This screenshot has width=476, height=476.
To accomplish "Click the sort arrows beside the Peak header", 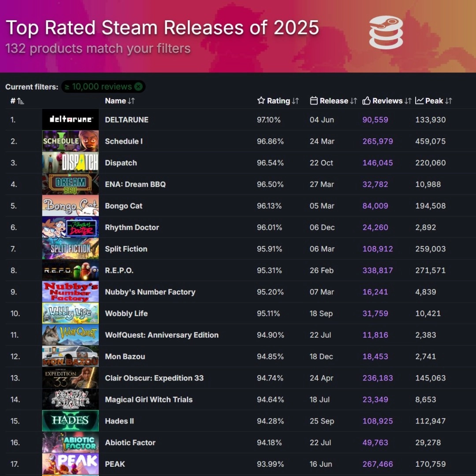I will point(449,100).
